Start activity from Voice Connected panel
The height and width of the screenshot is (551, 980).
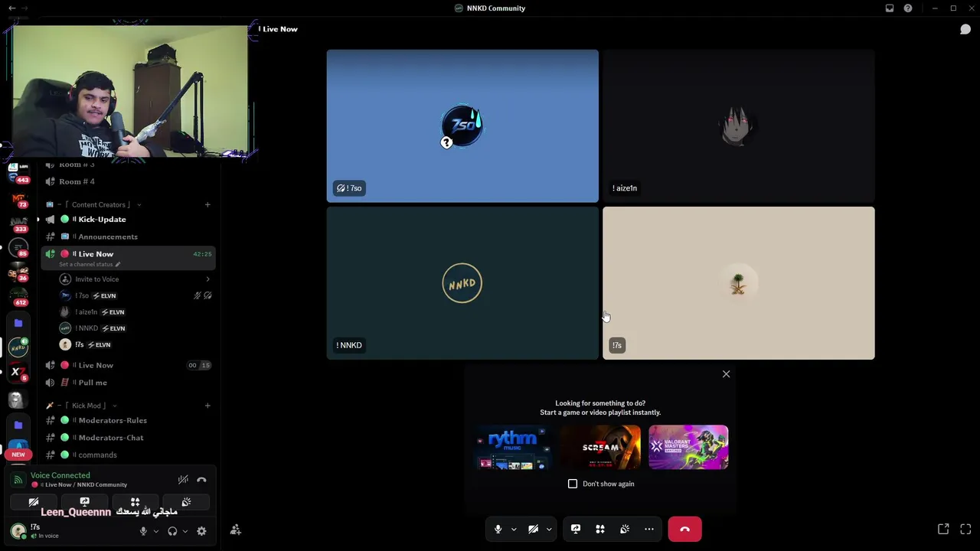(x=135, y=502)
